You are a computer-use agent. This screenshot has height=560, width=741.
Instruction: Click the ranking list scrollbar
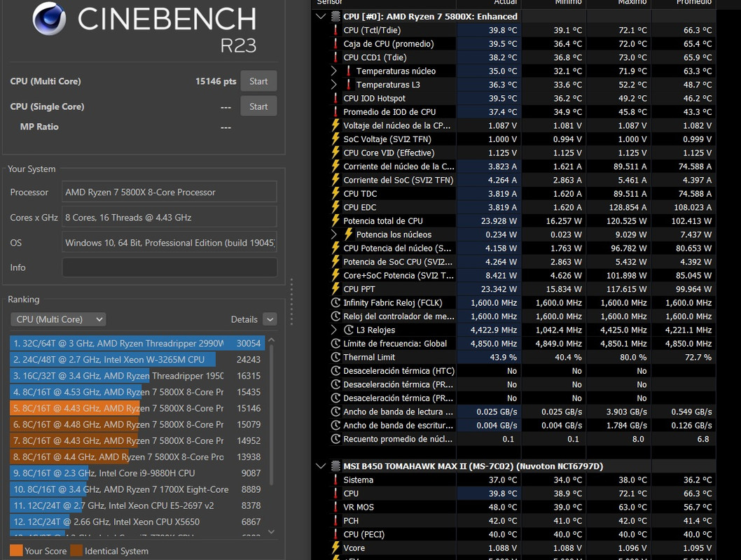point(271,416)
